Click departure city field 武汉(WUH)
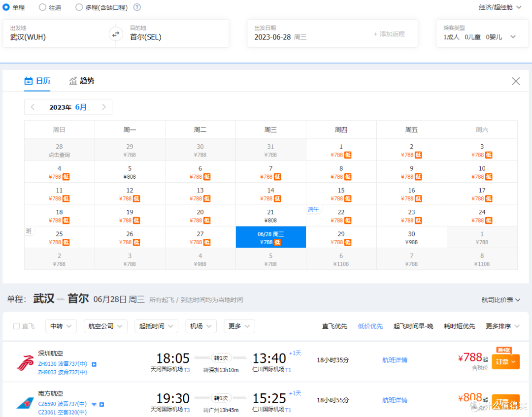The height and width of the screenshot is (417, 532). (60, 33)
